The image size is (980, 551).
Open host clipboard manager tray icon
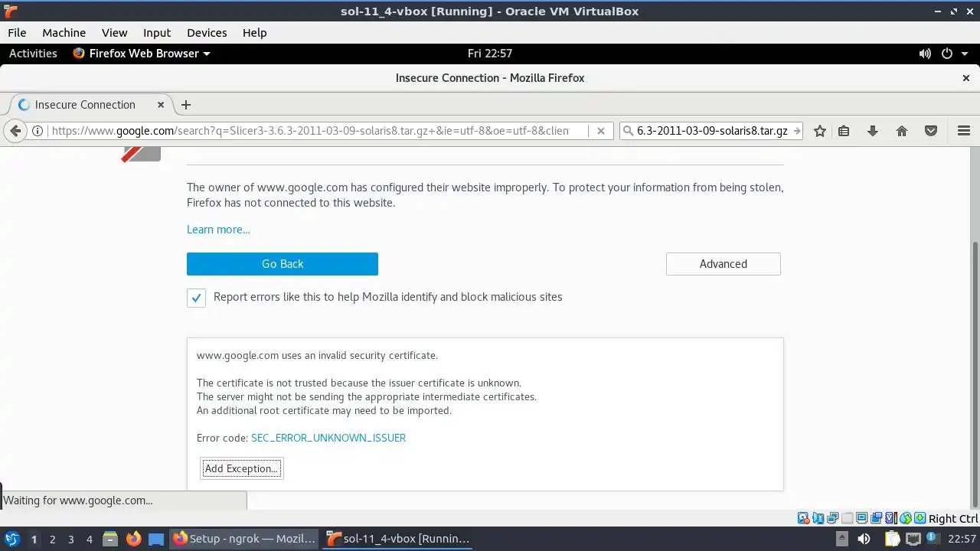click(893, 539)
